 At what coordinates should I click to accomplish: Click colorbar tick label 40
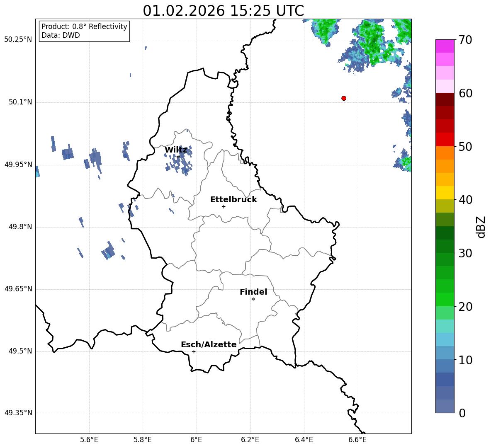[x=465, y=200]
